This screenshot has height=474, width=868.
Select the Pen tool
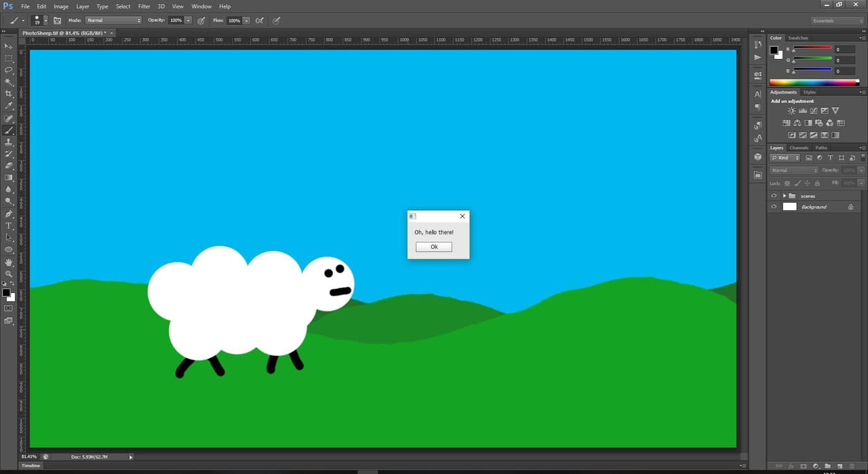pos(9,214)
